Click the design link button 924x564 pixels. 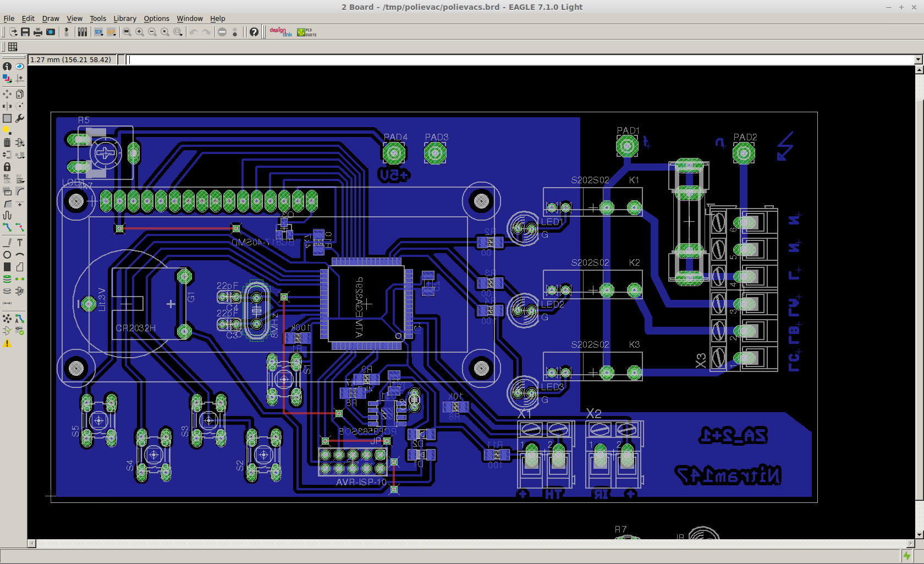[280, 32]
